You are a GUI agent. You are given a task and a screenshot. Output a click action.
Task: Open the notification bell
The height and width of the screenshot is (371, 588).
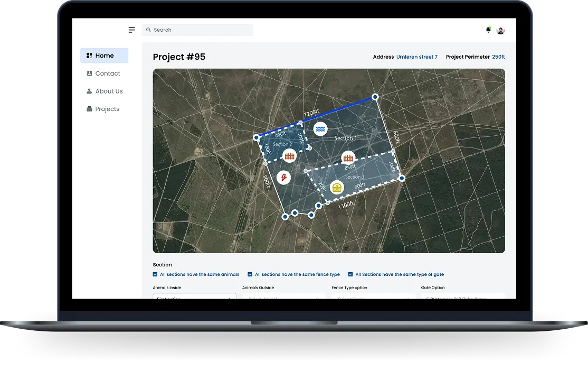488,30
